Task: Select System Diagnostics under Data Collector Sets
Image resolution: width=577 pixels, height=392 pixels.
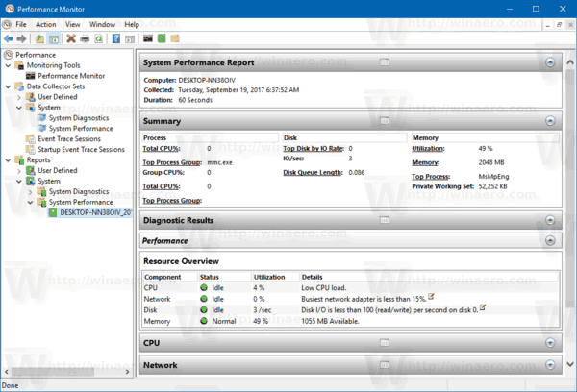Action: click(79, 117)
